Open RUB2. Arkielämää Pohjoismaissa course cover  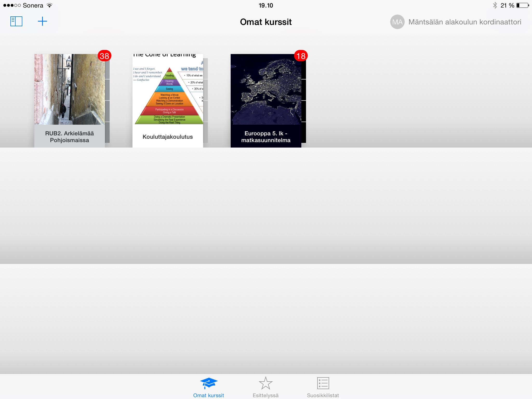[69, 89]
